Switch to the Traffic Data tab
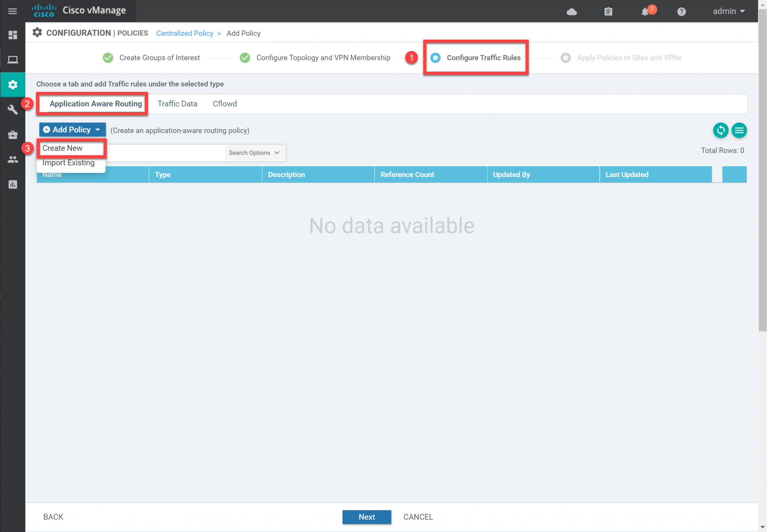Viewport: 767px width, 532px height. pyautogui.click(x=177, y=104)
